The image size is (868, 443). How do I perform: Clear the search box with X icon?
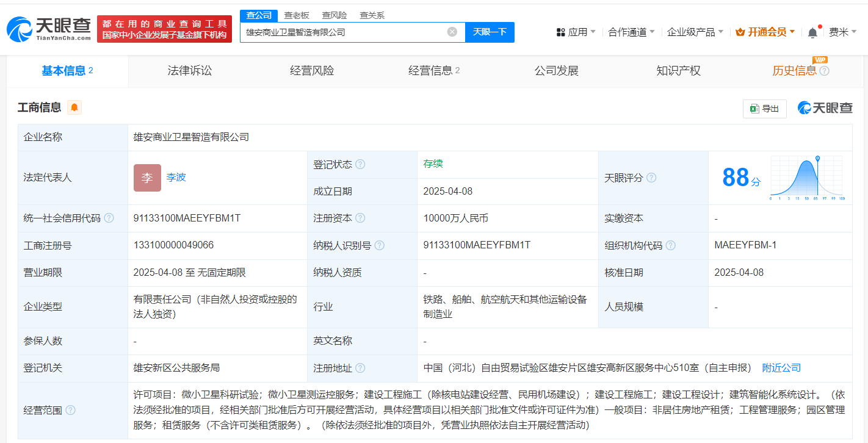pos(452,32)
